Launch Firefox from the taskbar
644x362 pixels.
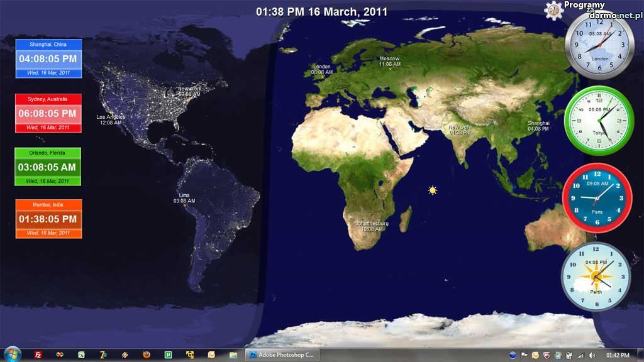(146, 355)
